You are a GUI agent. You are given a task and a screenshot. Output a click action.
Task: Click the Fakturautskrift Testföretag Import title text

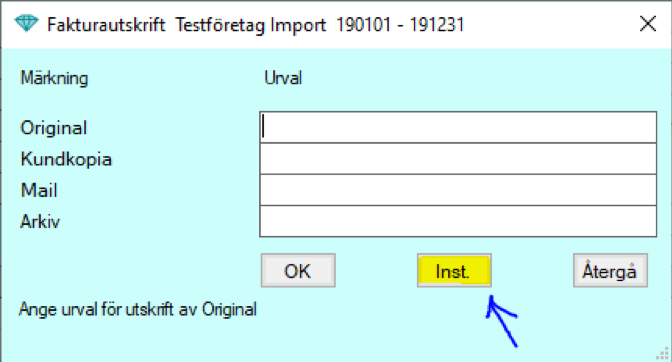tap(186, 25)
